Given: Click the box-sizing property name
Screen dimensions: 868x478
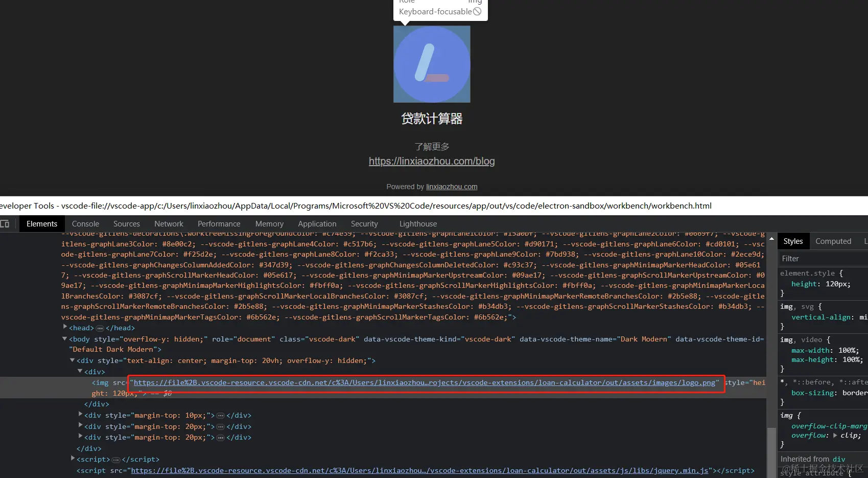Looking at the screenshot, I should tap(814, 393).
